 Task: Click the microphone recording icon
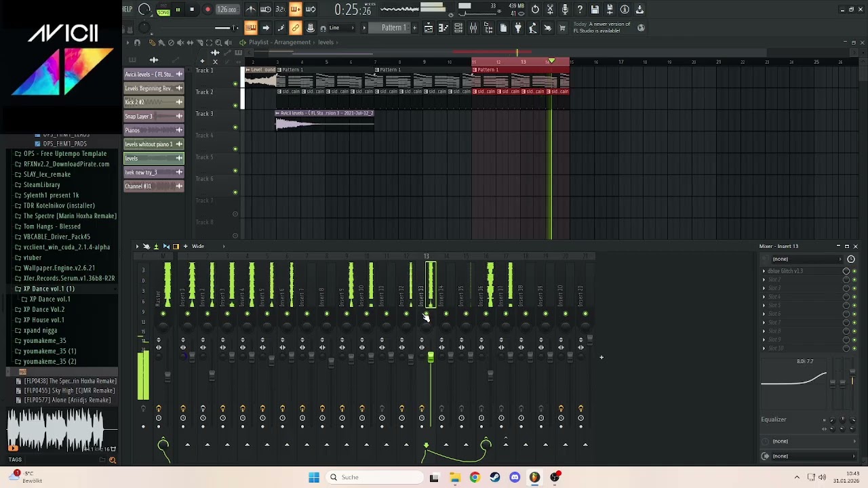565,9
